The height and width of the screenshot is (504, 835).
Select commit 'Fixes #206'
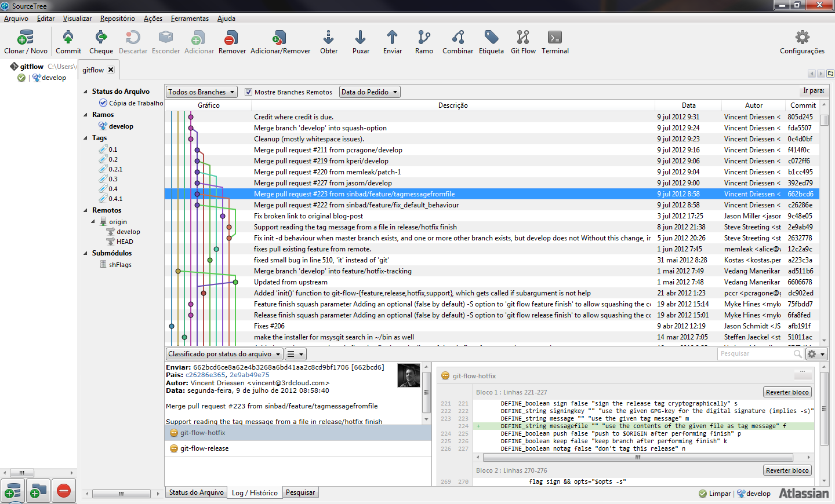coord(492,326)
